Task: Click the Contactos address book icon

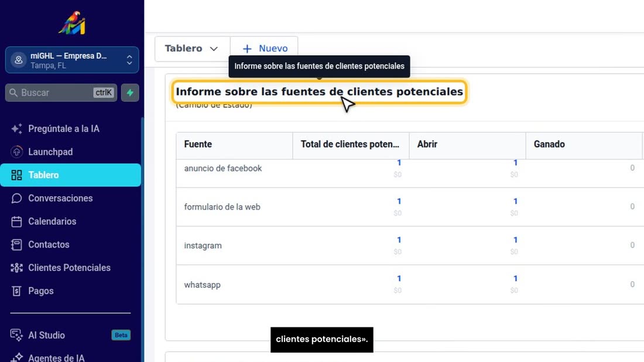Action: tap(16, 244)
